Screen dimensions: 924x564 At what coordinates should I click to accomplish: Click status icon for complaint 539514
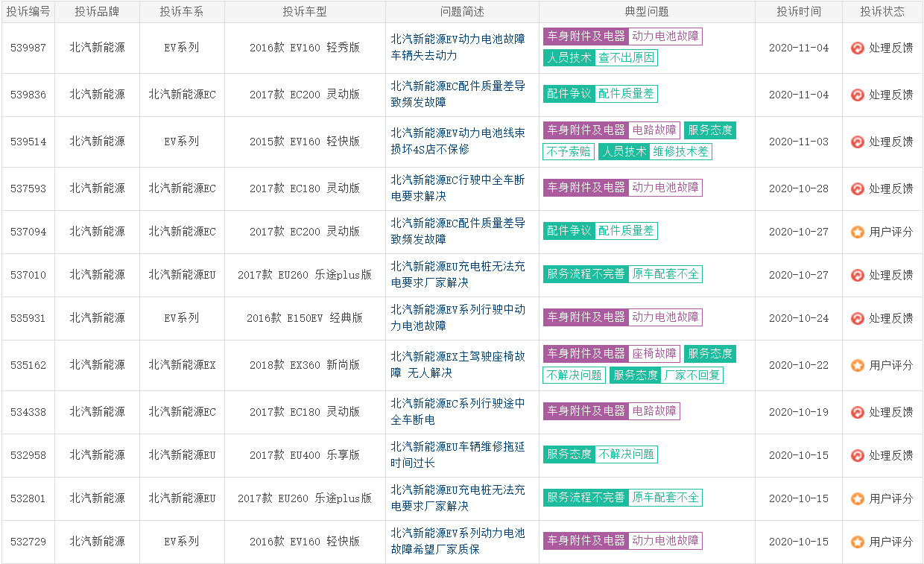[x=858, y=142]
